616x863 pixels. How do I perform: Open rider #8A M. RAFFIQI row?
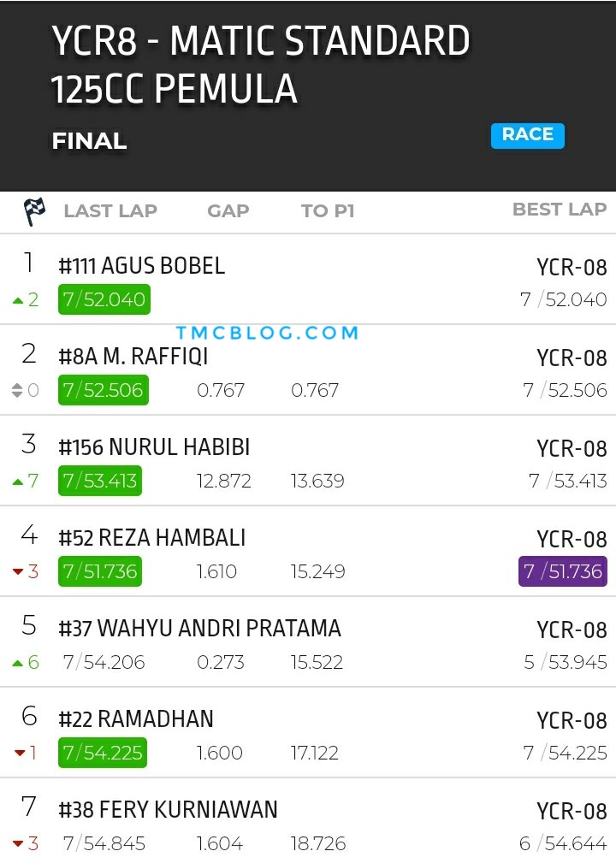[308, 370]
